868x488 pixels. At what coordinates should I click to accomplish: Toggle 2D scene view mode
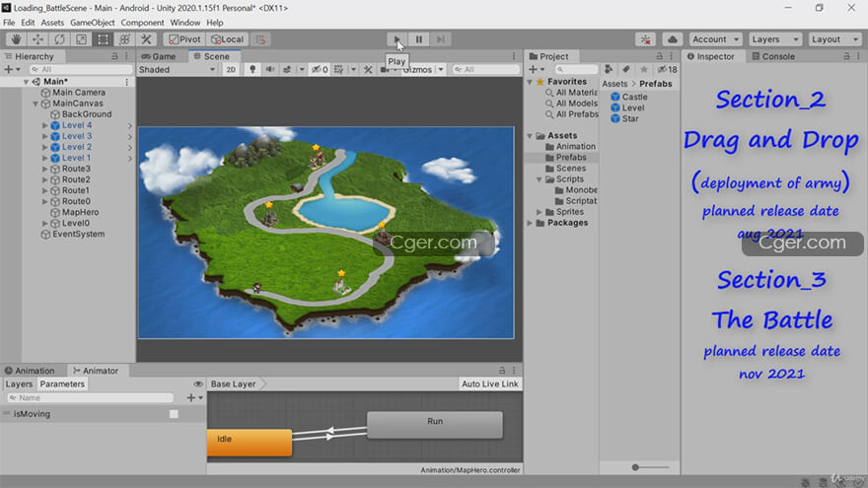[231, 70]
